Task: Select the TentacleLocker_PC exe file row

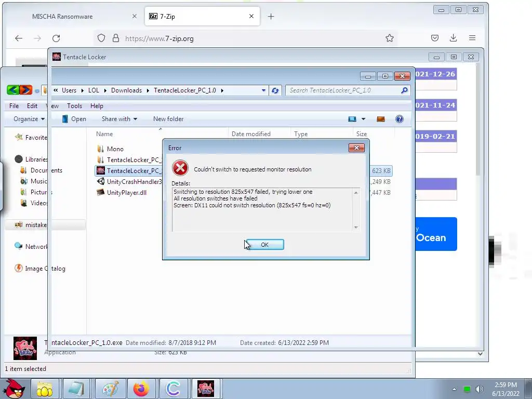Action: (243, 170)
